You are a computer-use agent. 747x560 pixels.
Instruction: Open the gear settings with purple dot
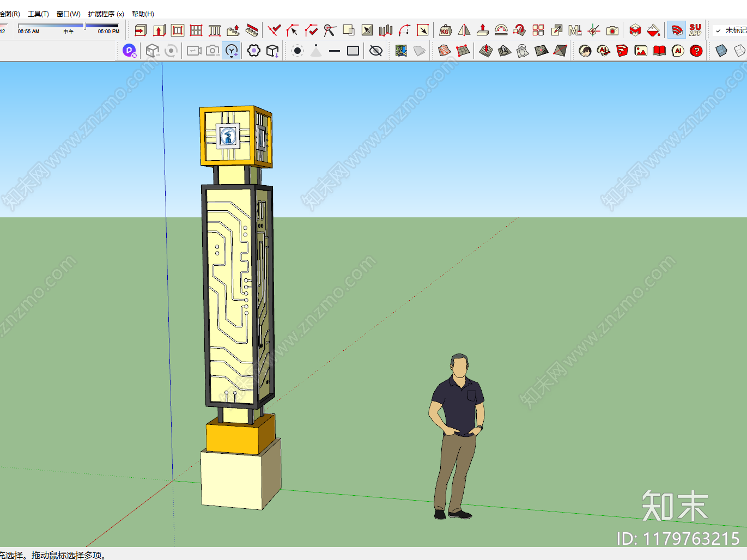pos(254,51)
